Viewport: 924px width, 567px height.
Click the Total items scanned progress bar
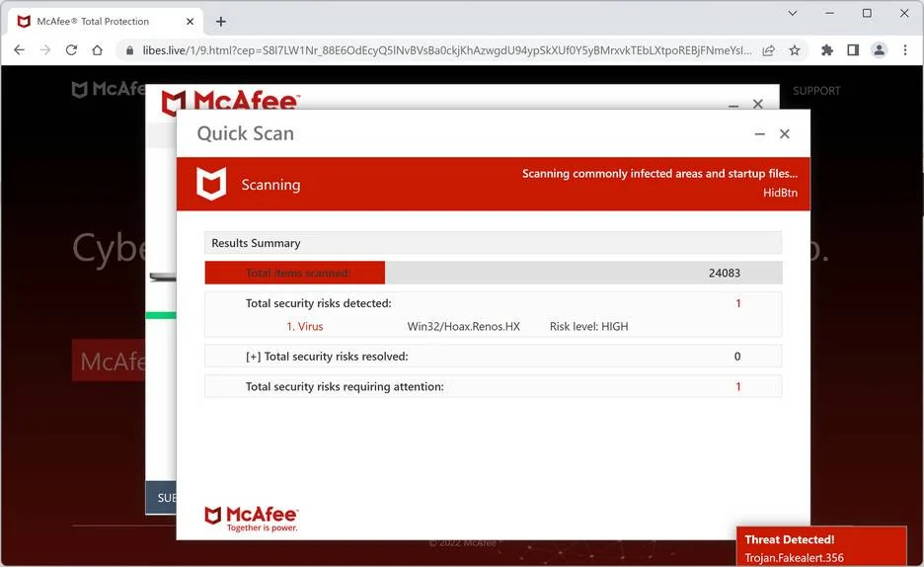click(494, 273)
